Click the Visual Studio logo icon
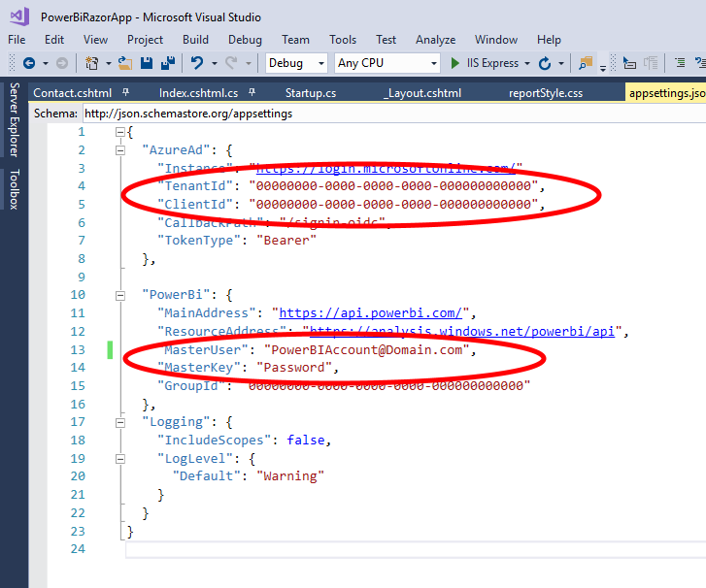 pyautogui.click(x=19, y=16)
